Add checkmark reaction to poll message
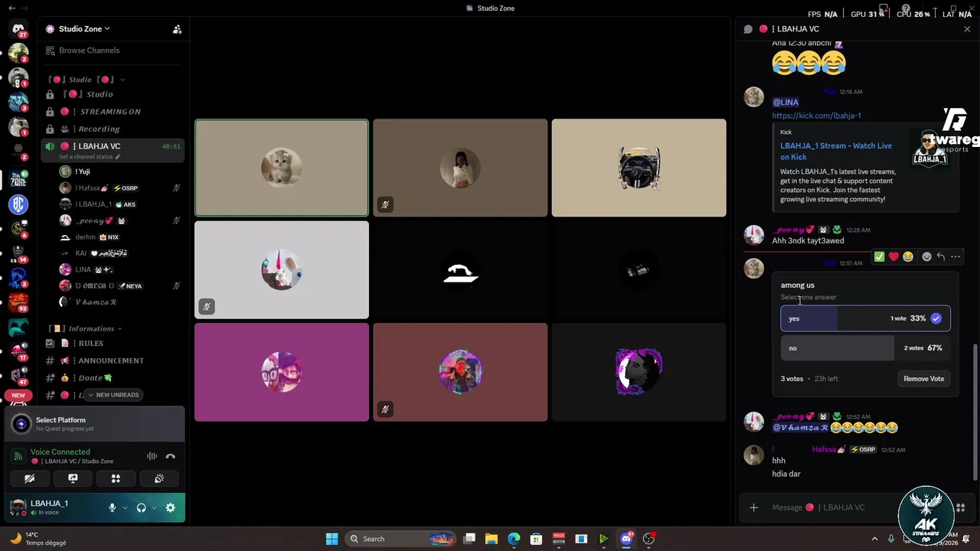This screenshot has width=980, height=551. click(x=879, y=257)
